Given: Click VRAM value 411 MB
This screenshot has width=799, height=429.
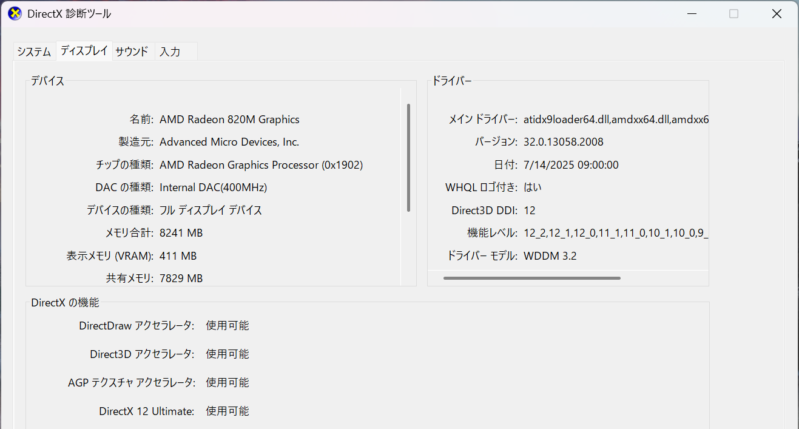Looking at the screenshot, I should click(178, 256).
